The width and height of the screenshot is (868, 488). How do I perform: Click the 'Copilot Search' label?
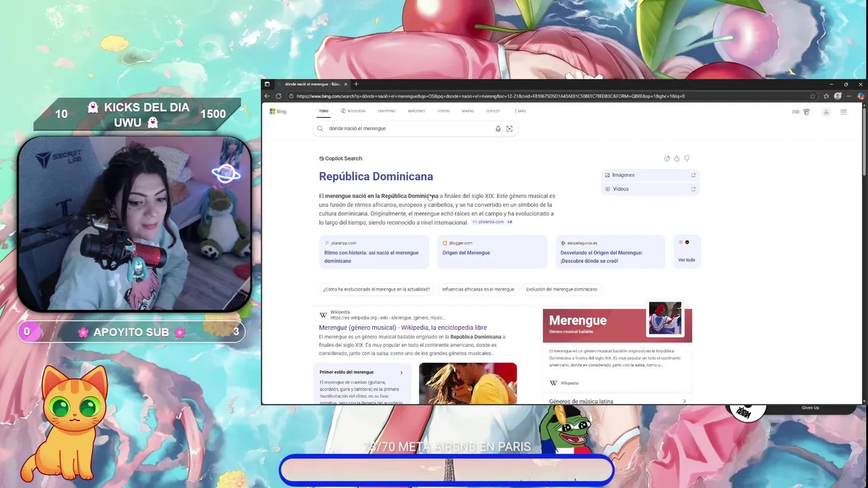tap(340, 159)
